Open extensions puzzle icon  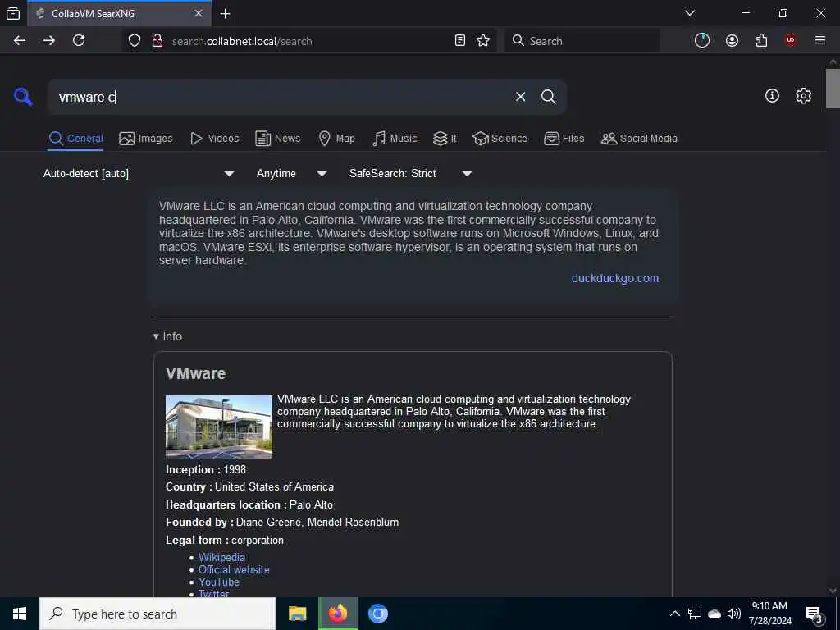tap(761, 41)
